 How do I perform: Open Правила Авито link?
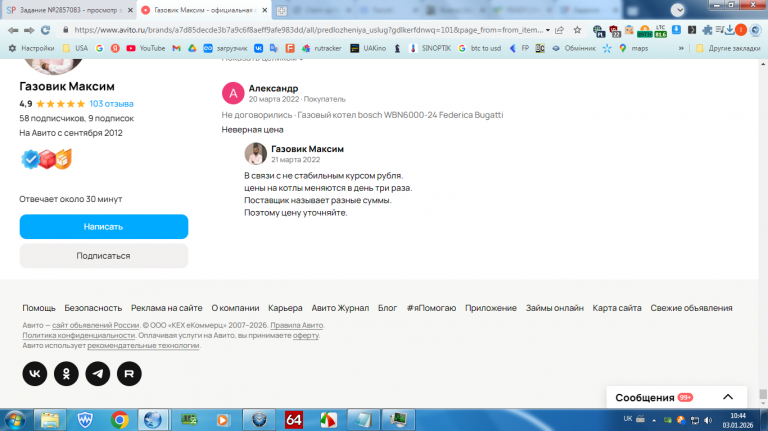tap(296, 325)
